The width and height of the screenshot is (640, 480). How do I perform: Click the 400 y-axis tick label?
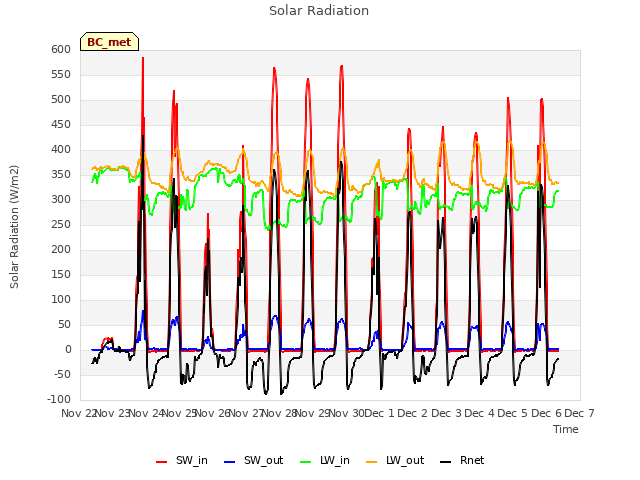61,149
